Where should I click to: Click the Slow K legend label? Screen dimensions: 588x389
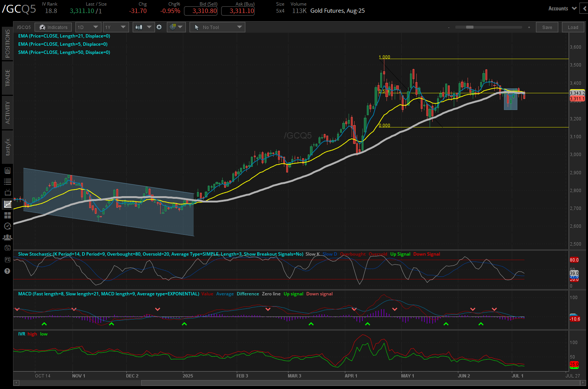coord(313,254)
